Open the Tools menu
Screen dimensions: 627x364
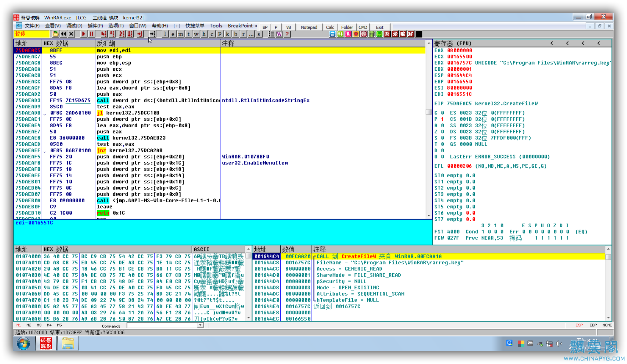(216, 26)
